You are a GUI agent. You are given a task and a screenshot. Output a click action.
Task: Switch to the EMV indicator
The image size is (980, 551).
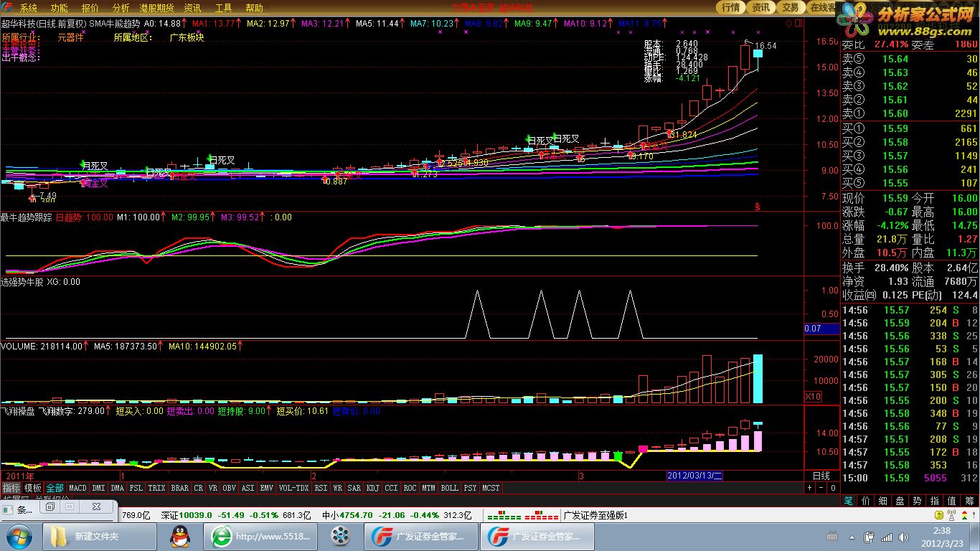click(x=266, y=488)
